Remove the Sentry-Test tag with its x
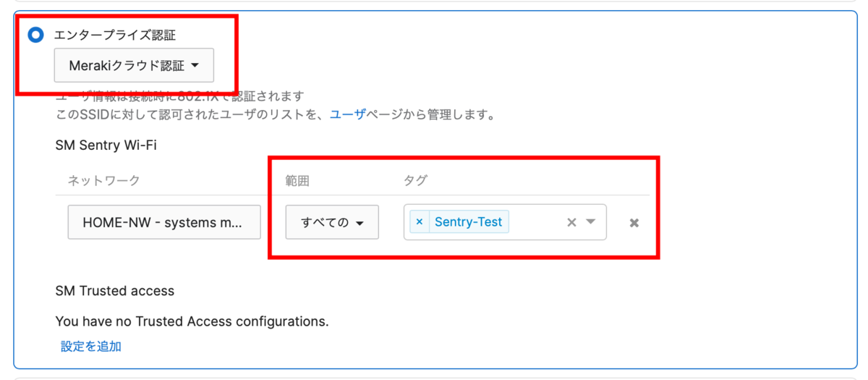Image resolution: width=868 pixels, height=380 pixels. click(x=419, y=222)
